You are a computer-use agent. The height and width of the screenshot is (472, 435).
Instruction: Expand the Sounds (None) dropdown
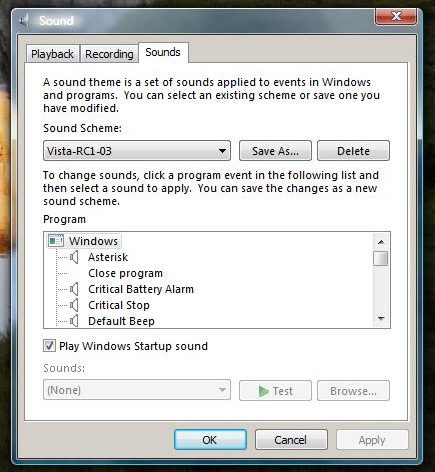click(137, 390)
